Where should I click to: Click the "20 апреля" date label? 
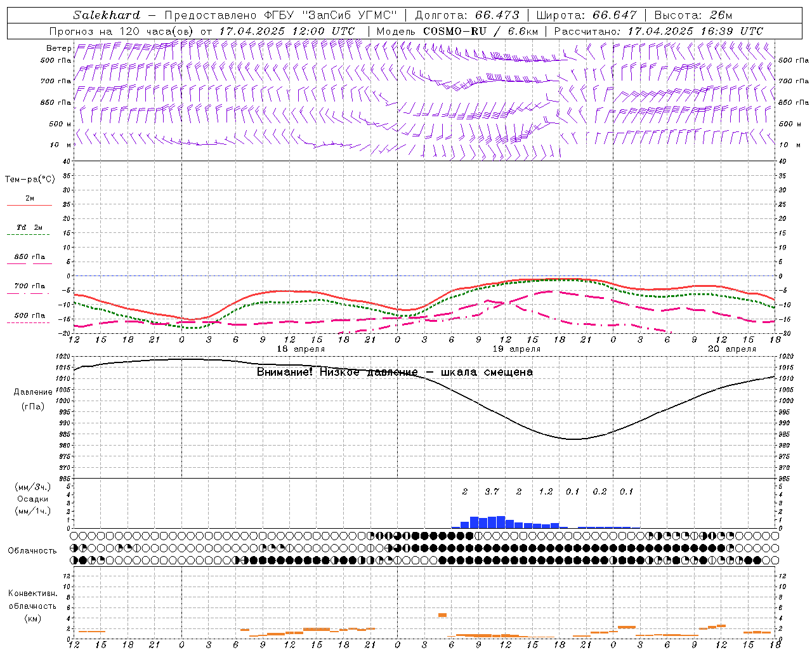732,349
